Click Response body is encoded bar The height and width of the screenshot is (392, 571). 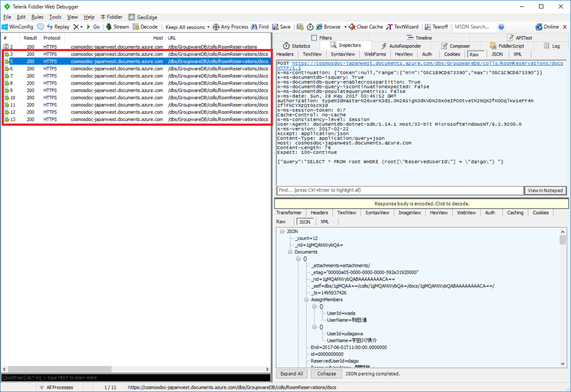422,204
